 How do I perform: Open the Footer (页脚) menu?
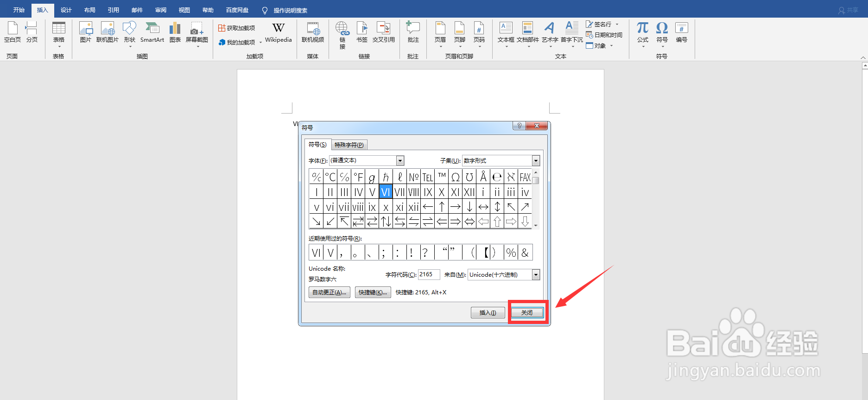click(x=460, y=34)
